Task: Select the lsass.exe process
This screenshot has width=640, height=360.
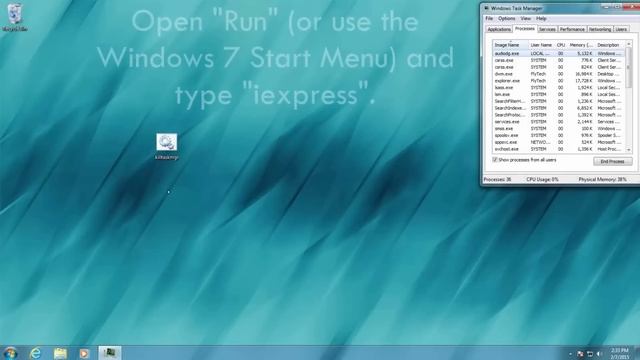Action: [x=559, y=88]
